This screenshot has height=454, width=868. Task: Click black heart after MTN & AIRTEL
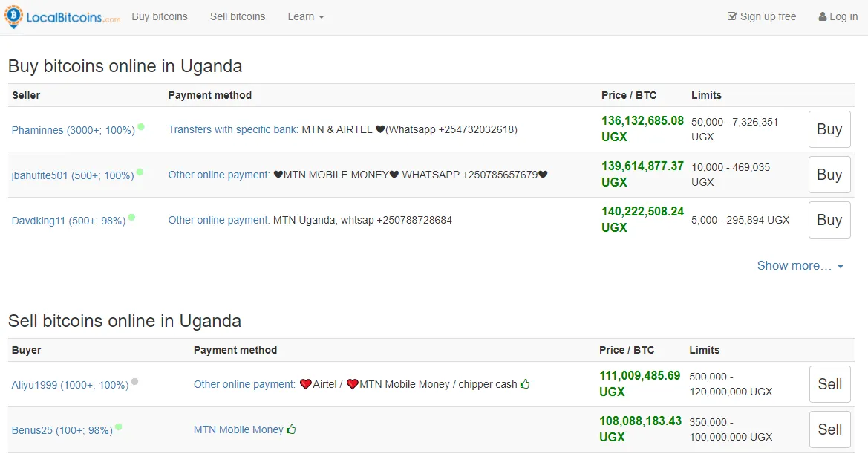coord(379,129)
